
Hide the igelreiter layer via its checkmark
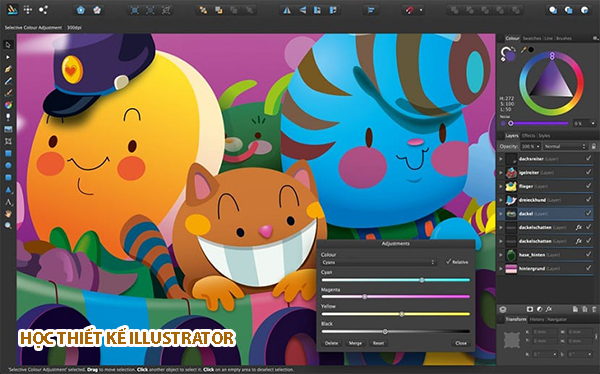[588, 172]
